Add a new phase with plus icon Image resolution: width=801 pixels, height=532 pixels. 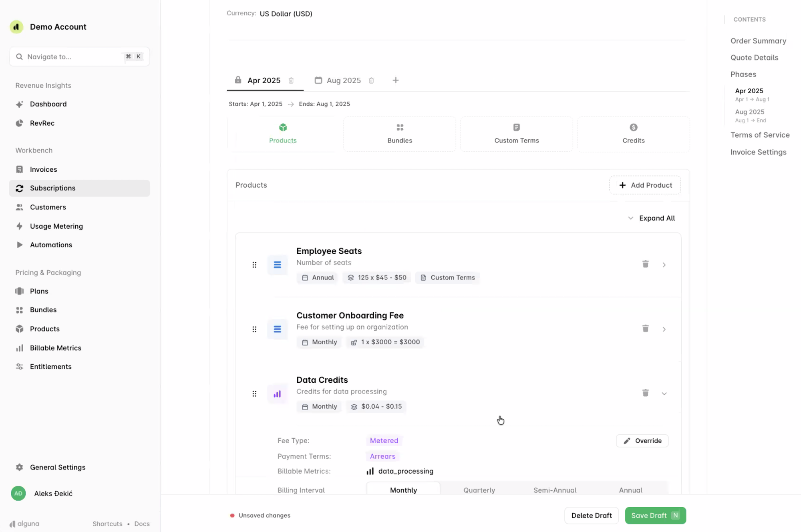tap(395, 80)
